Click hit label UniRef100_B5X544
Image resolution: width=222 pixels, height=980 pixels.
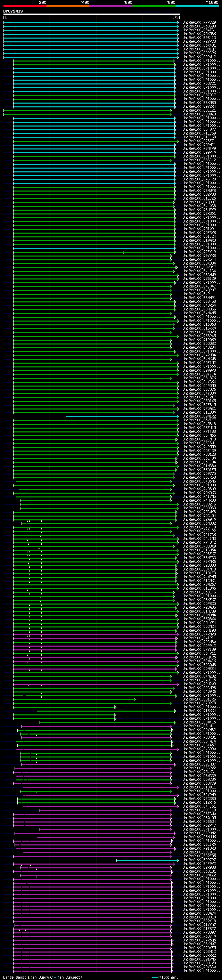[x=199, y=259]
